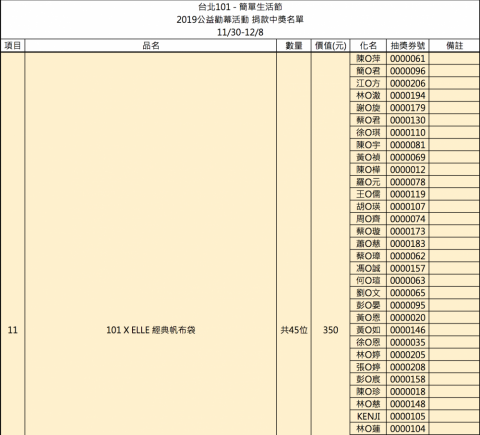Click the 項目 column header
The image size is (480, 435).
coord(13,46)
